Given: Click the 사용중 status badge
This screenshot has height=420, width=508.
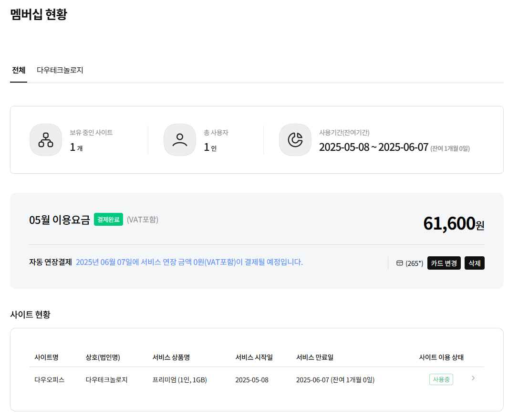Looking at the screenshot, I should (441, 380).
